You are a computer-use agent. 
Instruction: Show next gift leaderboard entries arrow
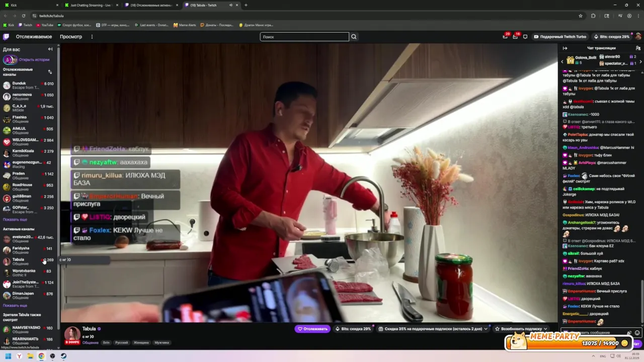pos(640,61)
